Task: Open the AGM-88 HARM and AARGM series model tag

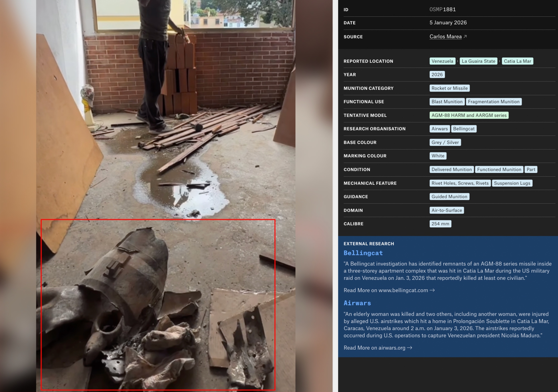Action: coord(469,115)
